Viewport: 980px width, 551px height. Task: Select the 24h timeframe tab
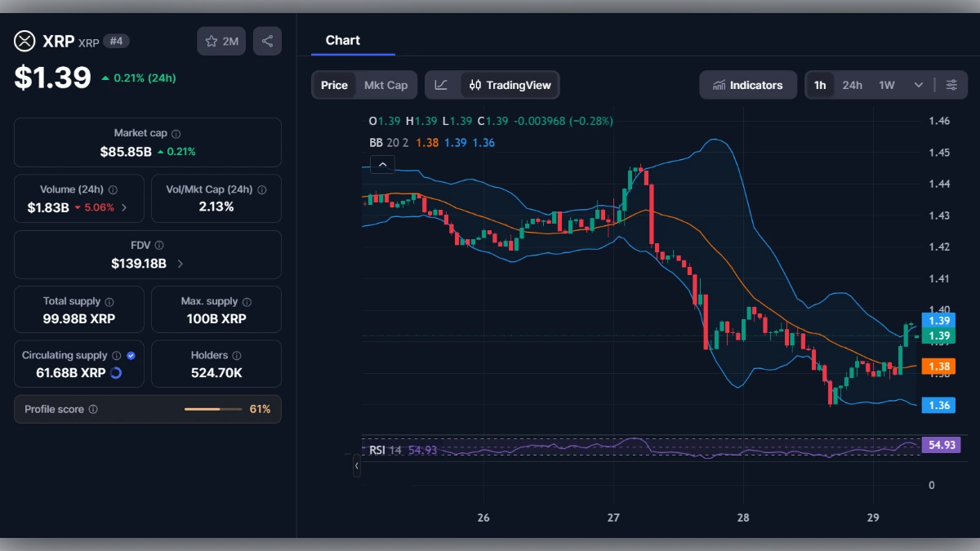click(x=852, y=84)
